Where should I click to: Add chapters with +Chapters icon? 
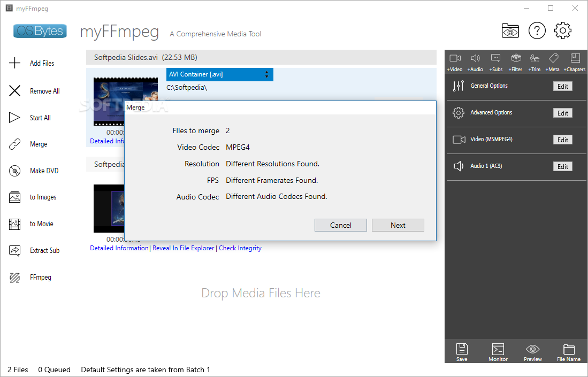[x=575, y=58]
